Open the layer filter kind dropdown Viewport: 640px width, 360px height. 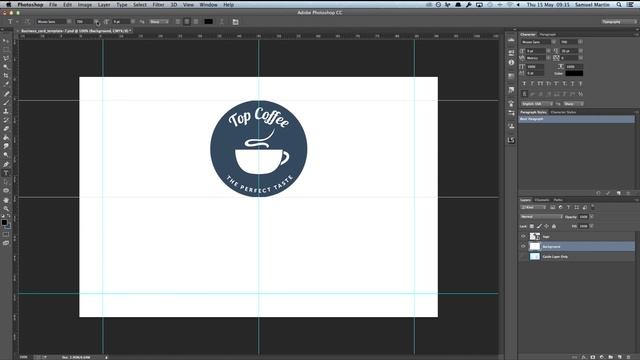click(533, 207)
